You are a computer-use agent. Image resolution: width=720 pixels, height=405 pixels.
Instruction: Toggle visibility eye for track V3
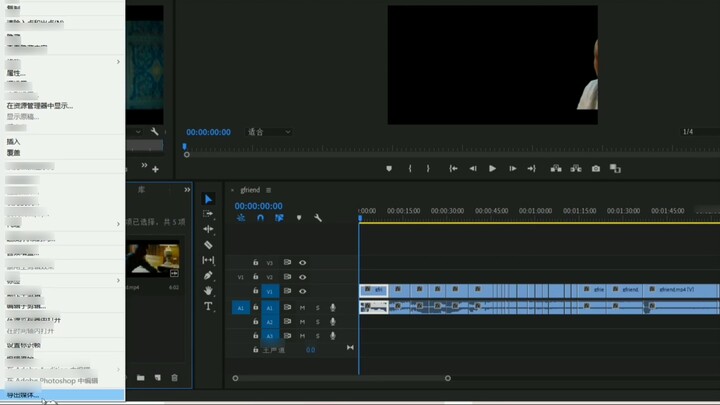[302, 263]
